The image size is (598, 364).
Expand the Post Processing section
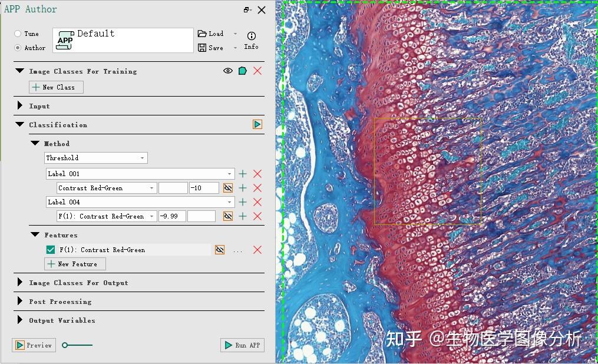coord(19,302)
